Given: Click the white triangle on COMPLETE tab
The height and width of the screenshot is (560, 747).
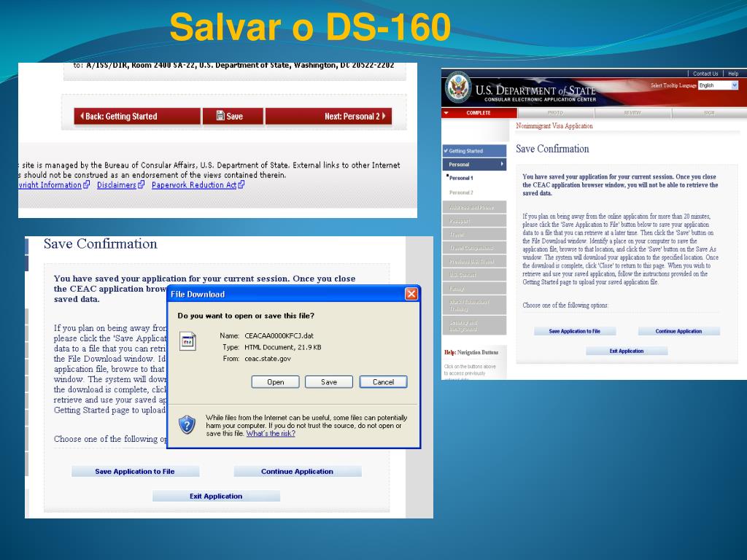Looking at the screenshot, I should (446, 113).
